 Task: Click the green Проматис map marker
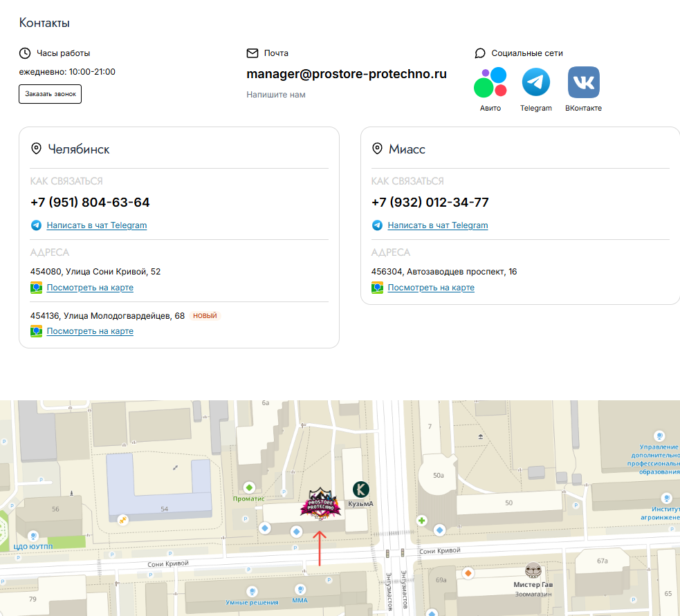(x=249, y=487)
